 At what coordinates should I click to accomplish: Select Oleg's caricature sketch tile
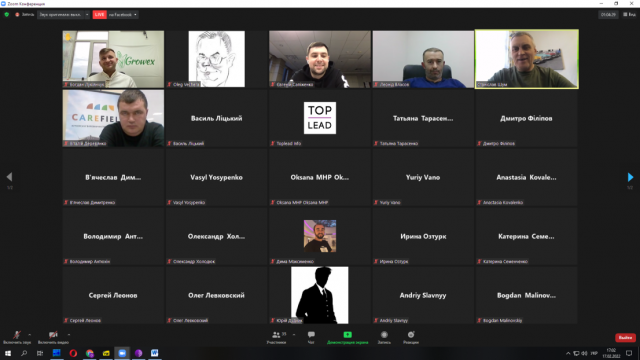(217, 59)
